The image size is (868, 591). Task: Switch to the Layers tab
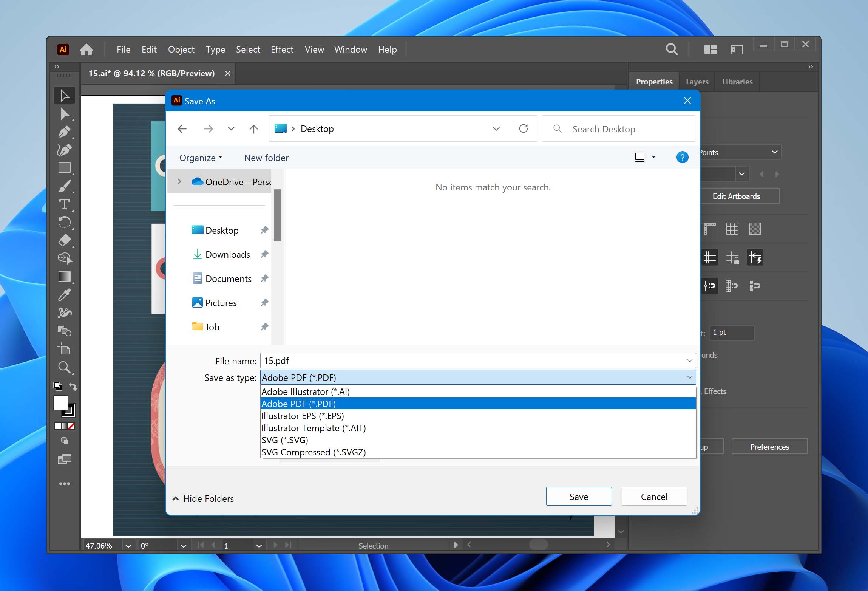click(x=696, y=80)
